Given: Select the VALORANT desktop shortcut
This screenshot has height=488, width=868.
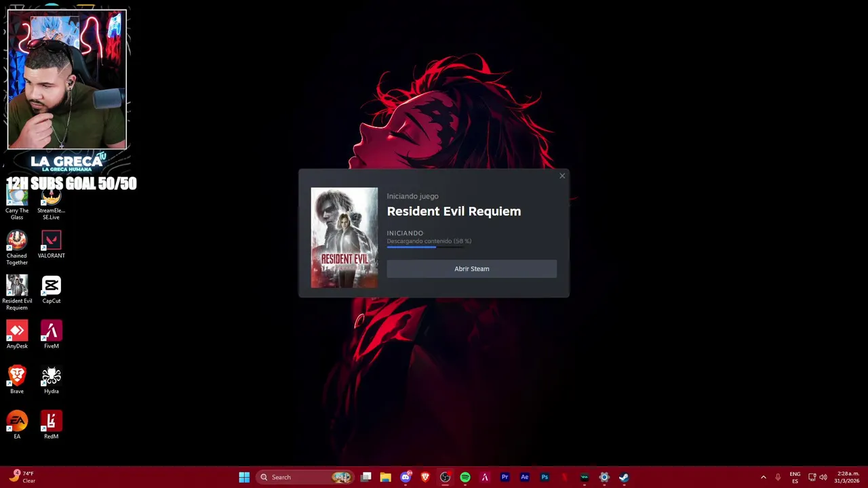Looking at the screenshot, I should pyautogui.click(x=52, y=245).
